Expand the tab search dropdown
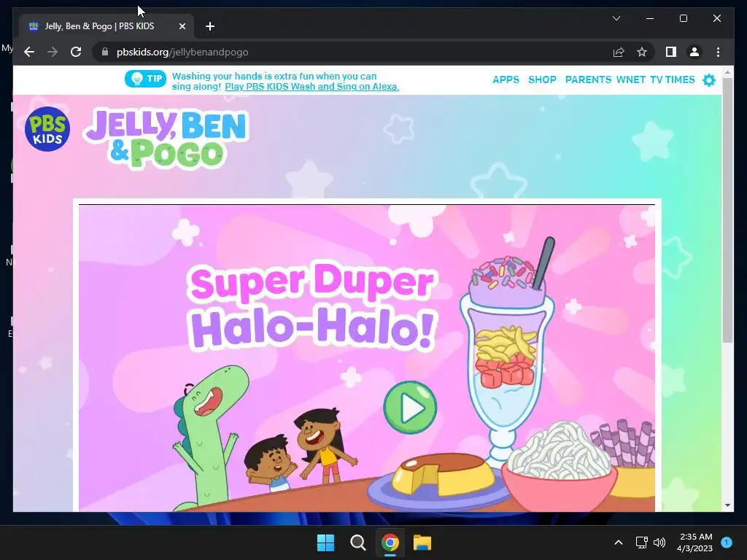The image size is (747, 560). [616, 18]
